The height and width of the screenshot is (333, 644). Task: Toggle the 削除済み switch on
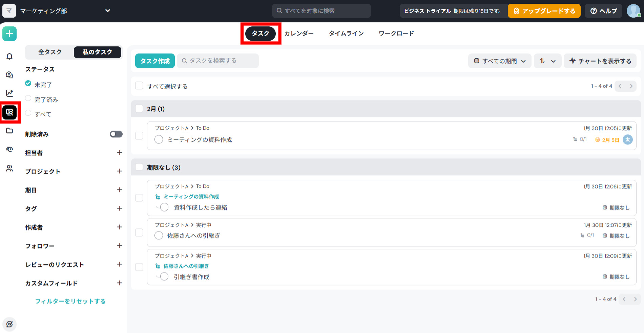[116, 134]
